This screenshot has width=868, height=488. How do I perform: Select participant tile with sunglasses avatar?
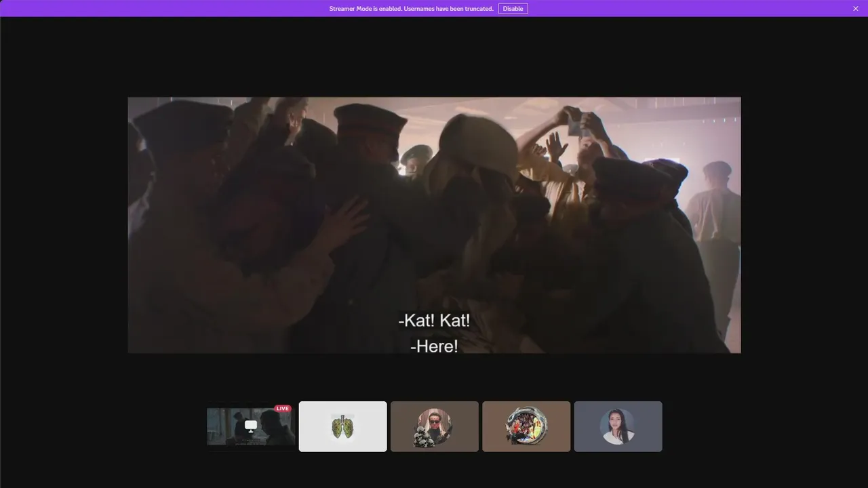[435, 426]
